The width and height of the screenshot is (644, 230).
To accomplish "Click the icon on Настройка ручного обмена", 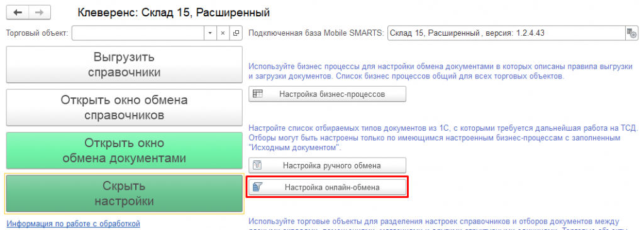I will 257,165.
